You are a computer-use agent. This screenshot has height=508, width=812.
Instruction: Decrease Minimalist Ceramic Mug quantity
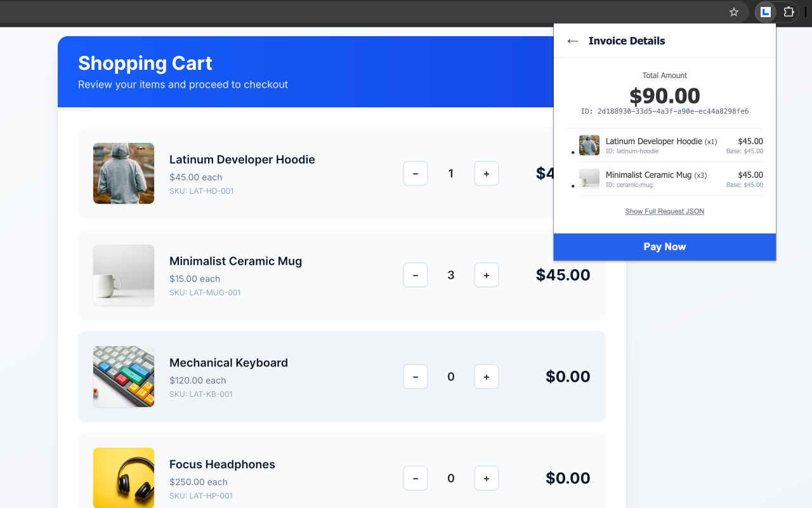click(416, 274)
